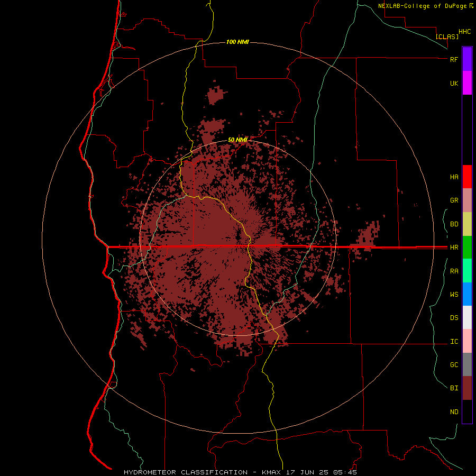The image size is (476, 476).
Task: Click the IC legend label
Action: click(x=454, y=342)
